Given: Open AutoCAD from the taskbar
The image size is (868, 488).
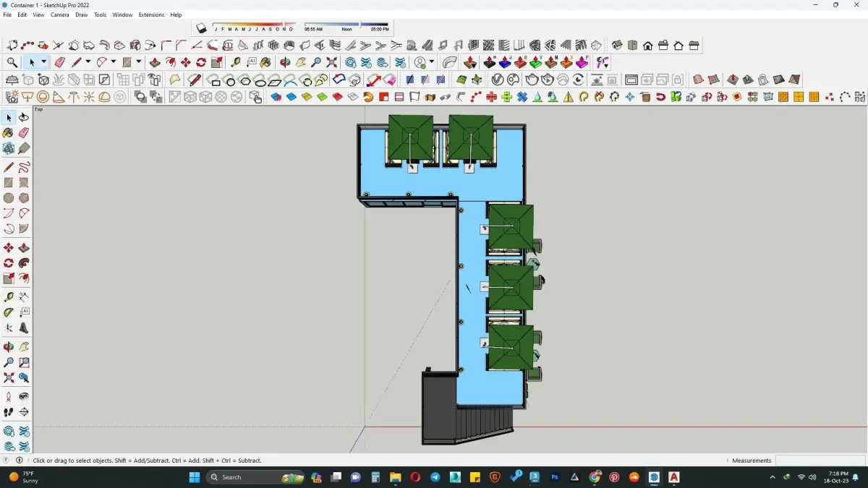Looking at the screenshot, I should point(673,477).
